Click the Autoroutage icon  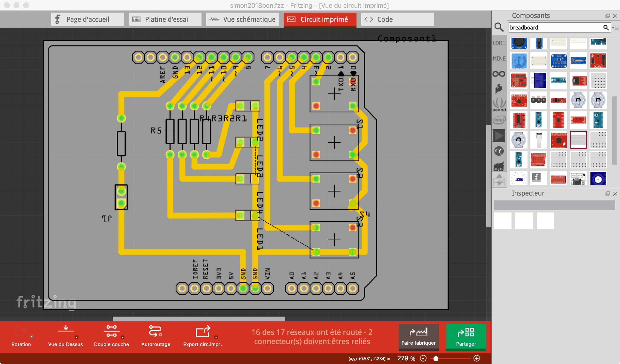coord(155,331)
